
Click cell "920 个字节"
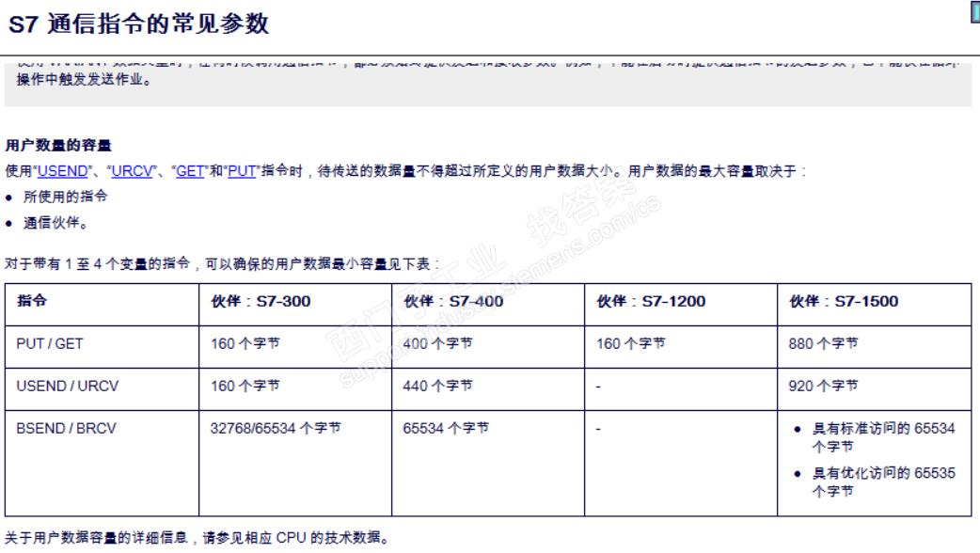tap(823, 387)
